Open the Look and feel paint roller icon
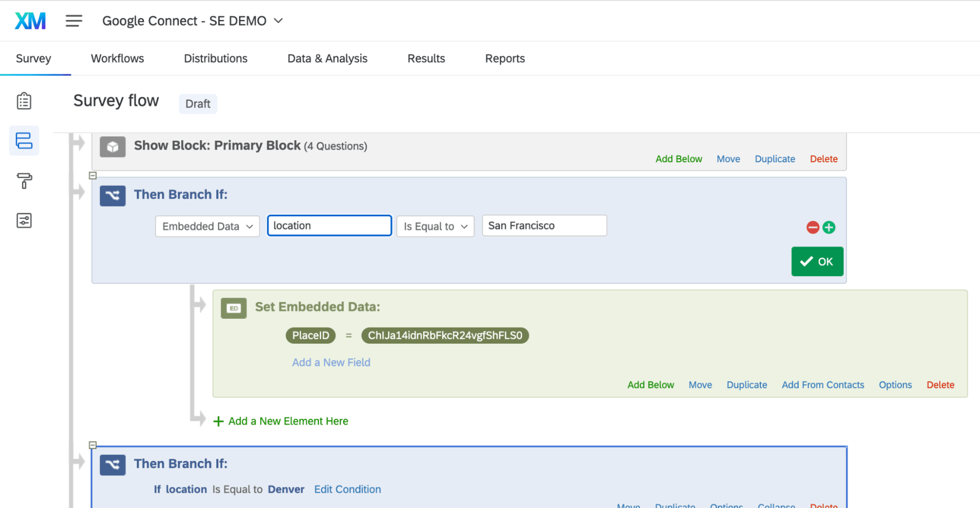The width and height of the screenshot is (980, 508). point(24,180)
